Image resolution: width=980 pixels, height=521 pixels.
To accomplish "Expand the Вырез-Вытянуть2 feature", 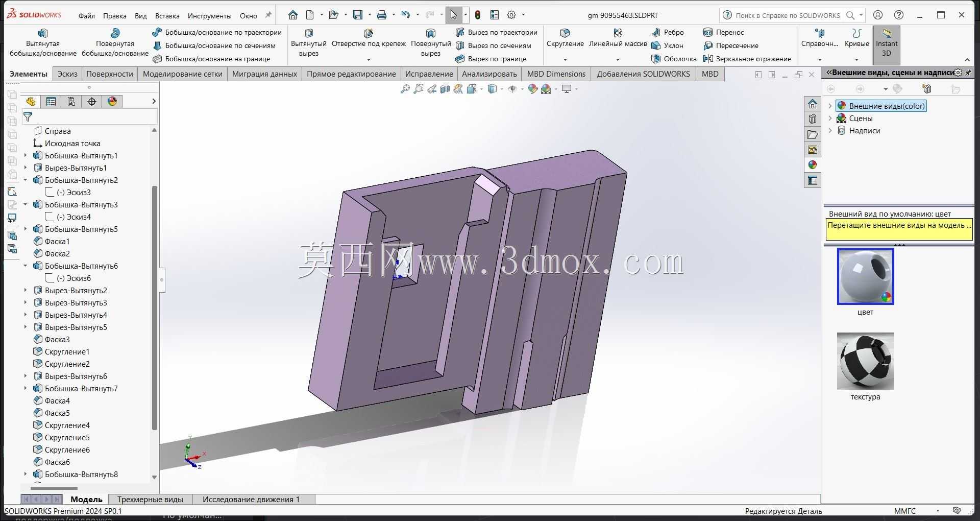I will pyautogui.click(x=26, y=290).
